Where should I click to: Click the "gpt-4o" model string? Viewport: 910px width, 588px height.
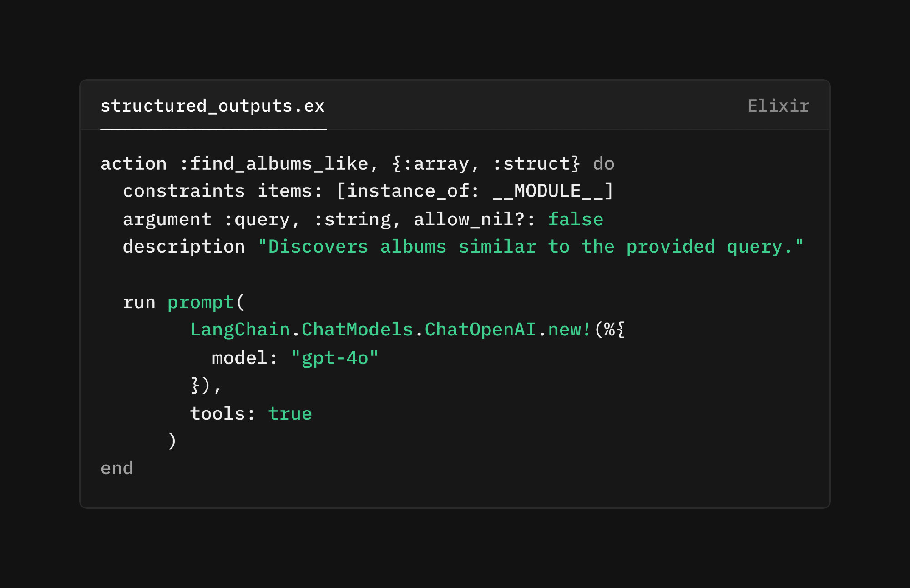coord(334,358)
